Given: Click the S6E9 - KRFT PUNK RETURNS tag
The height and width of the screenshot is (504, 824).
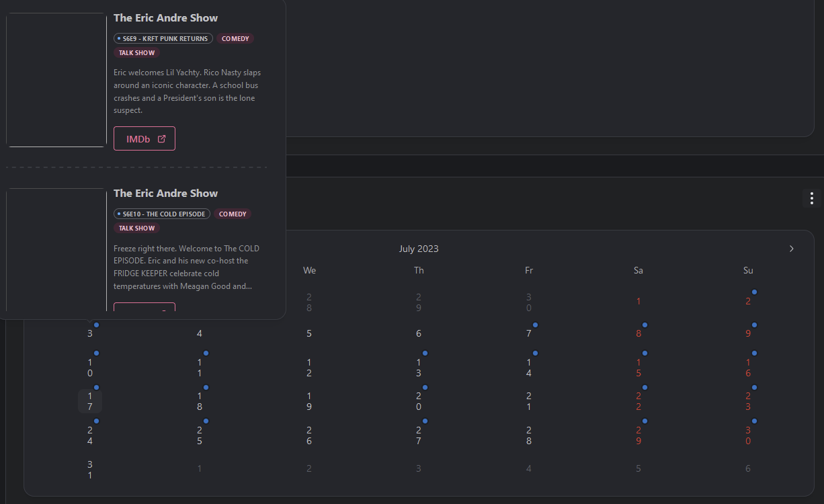Looking at the screenshot, I should pyautogui.click(x=163, y=38).
